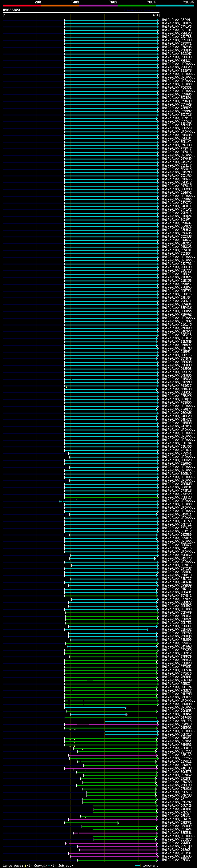
Task: Select hit label UniRef100_B8M4U9
Action: coord(177,125)
